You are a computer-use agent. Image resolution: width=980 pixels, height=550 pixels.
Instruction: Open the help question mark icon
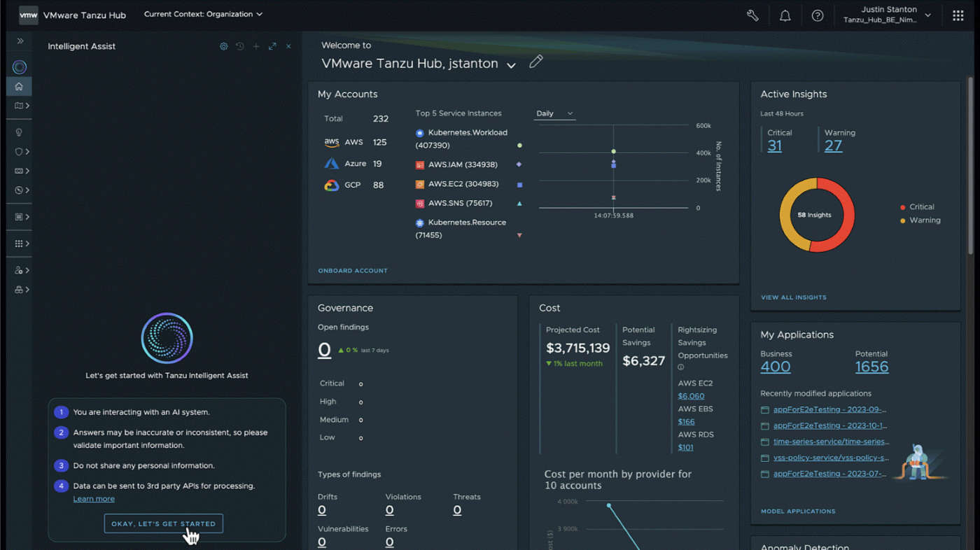click(818, 15)
